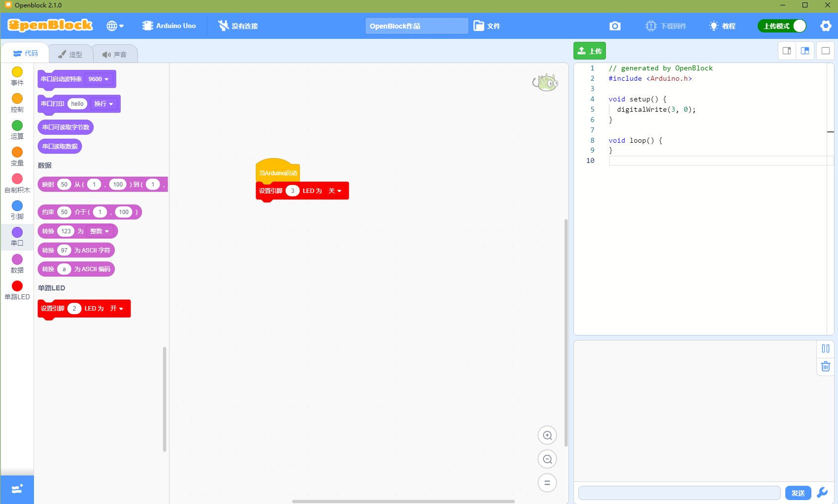The image size is (838, 504).
Task: Click the 发送 send button
Action: pos(798,493)
